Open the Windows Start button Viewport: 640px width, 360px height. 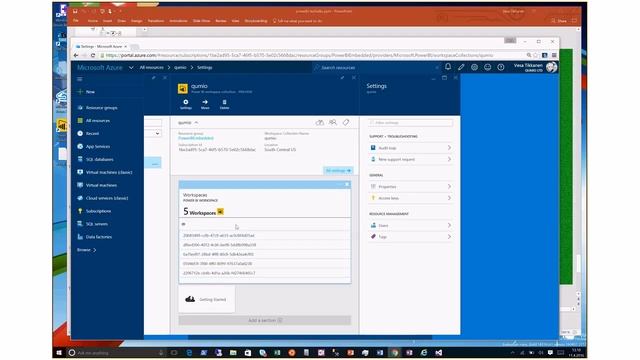click(59, 352)
